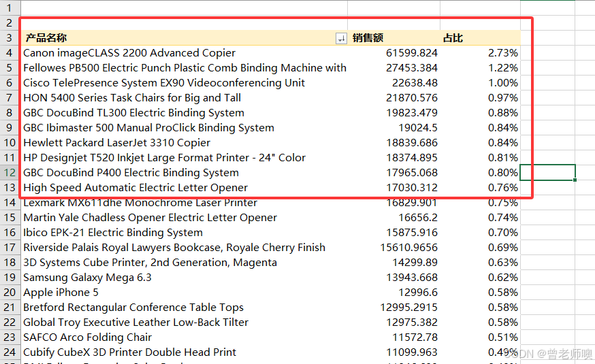Click the sales value 22638.48
This screenshot has width=595, height=364.
coord(394,82)
